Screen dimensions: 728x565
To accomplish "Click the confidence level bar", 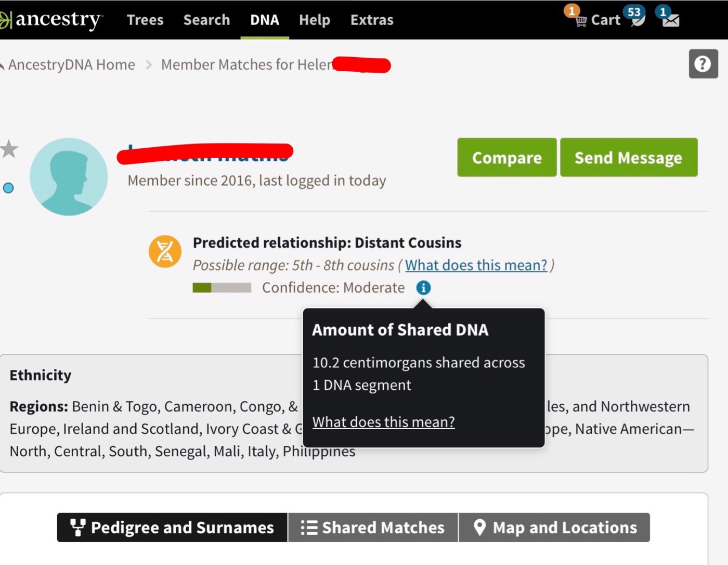I will pos(222,288).
